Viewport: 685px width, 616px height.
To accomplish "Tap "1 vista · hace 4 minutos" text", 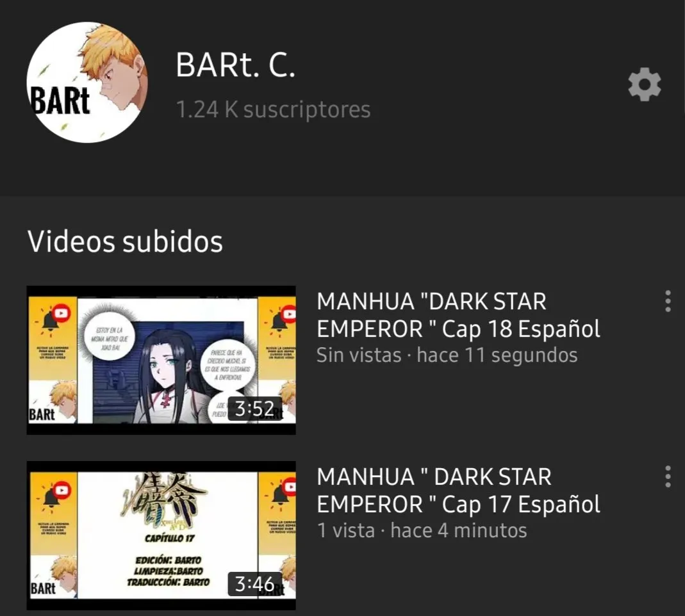I will [422, 530].
